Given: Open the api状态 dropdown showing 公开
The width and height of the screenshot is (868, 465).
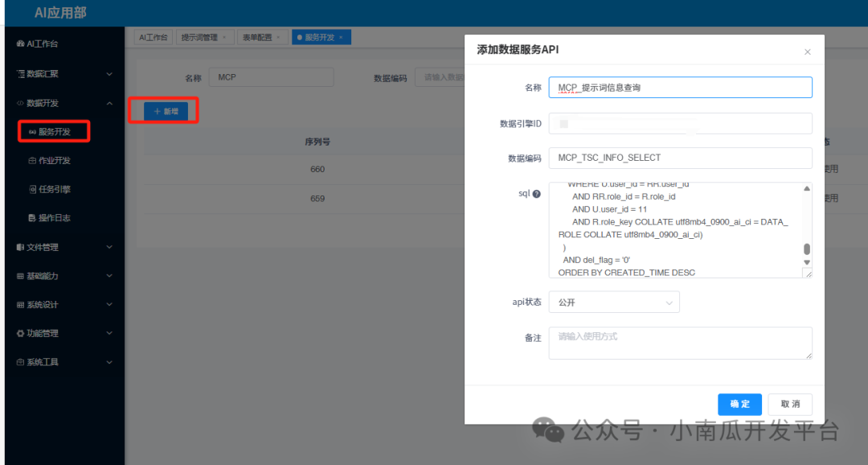Looking at the screenshot, I should pyautogui.click(x=614, y=302).
